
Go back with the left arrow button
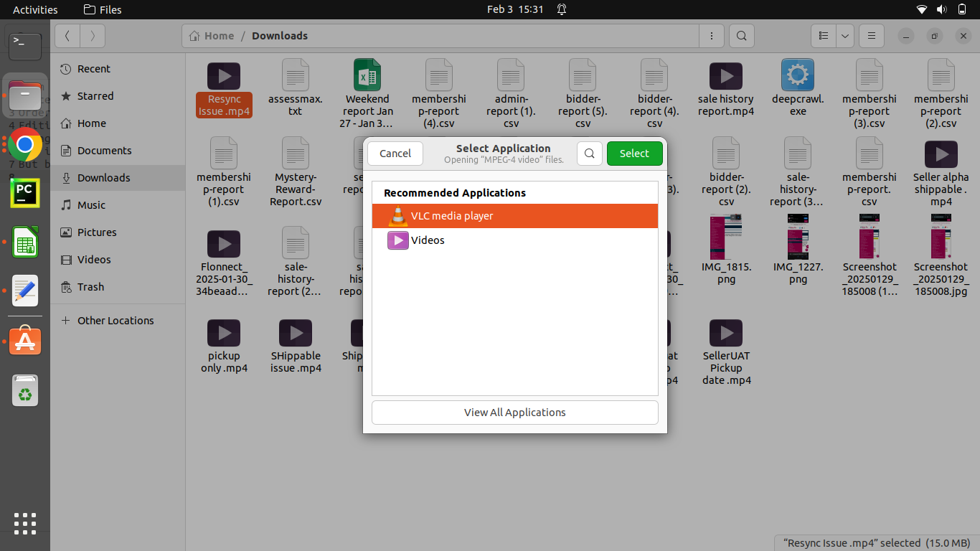pyautogui.click(x=67, y=36)
